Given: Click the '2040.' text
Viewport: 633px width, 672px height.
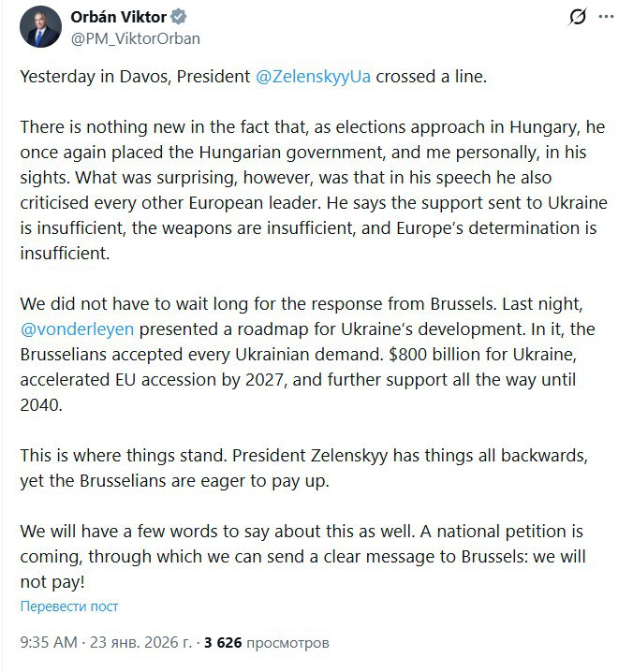Looking at the screenshot, I should [40, 406].
